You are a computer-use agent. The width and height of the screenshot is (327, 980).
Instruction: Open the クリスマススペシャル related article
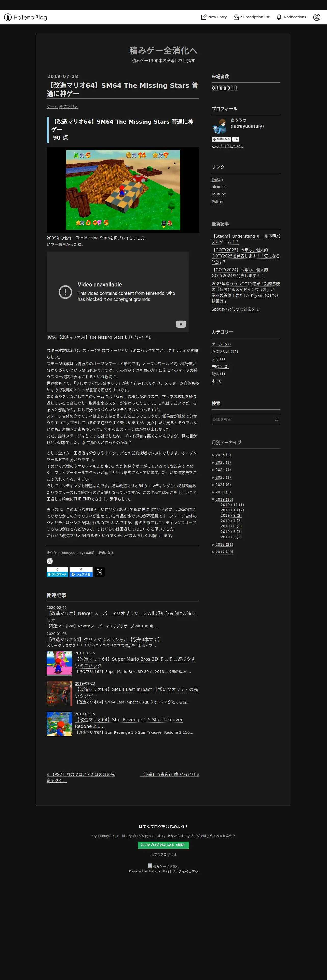(x=105, y=640)
